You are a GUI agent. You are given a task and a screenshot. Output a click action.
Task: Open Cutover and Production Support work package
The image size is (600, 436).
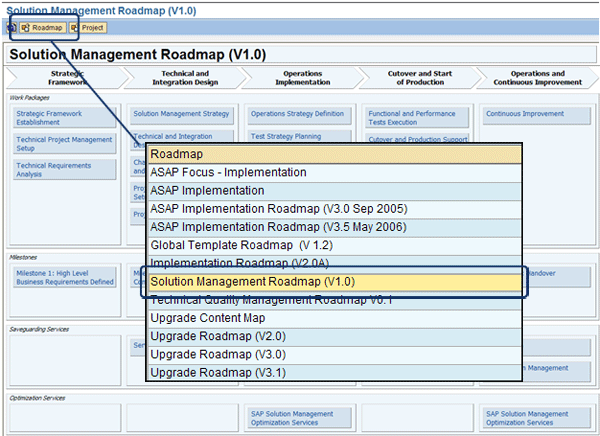coord(417,139)
